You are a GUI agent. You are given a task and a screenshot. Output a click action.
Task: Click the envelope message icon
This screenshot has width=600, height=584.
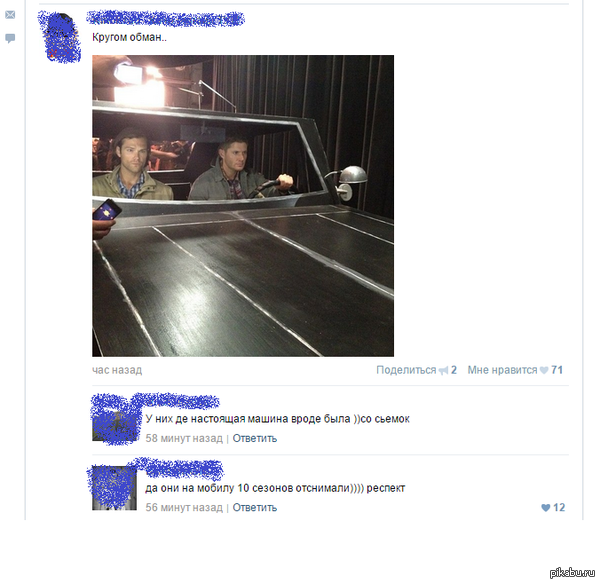click(10, 15)
